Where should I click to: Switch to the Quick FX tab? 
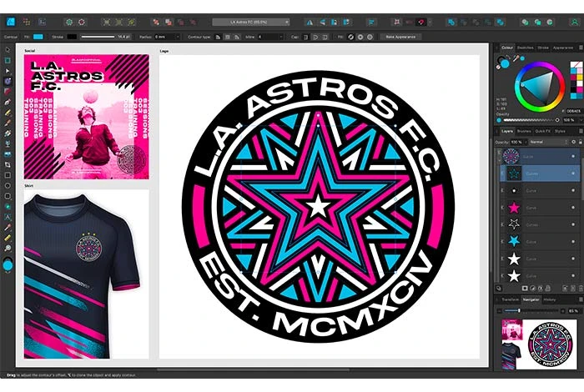[x=542, y=131]
